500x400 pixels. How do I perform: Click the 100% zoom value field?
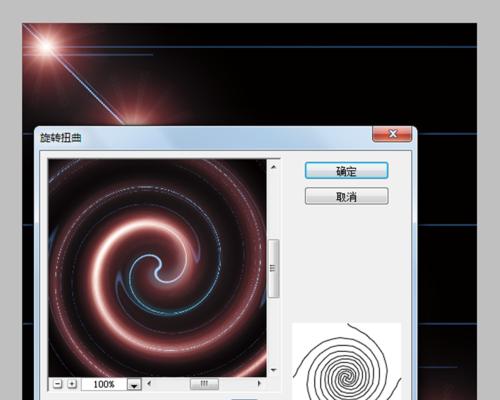(x=104, y=384)
